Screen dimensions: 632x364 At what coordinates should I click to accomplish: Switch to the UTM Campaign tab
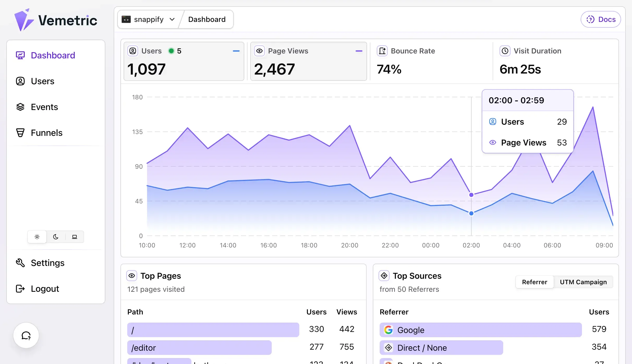[583, 282]
